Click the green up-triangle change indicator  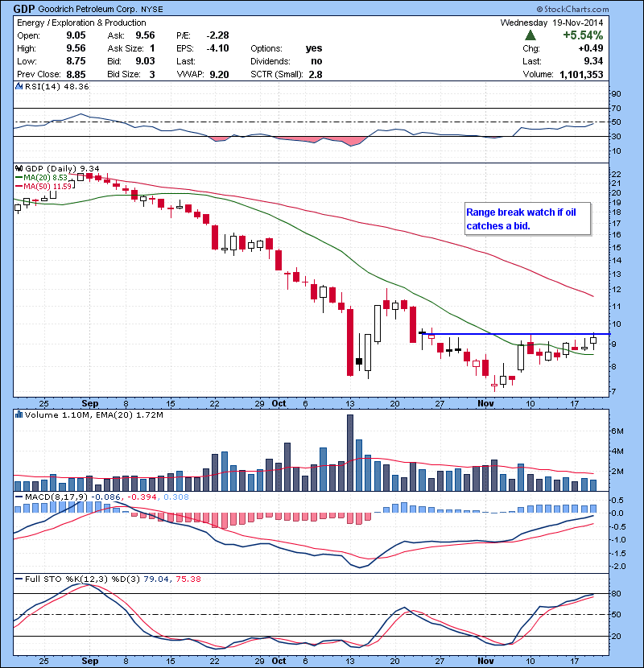tap(530, 35)
